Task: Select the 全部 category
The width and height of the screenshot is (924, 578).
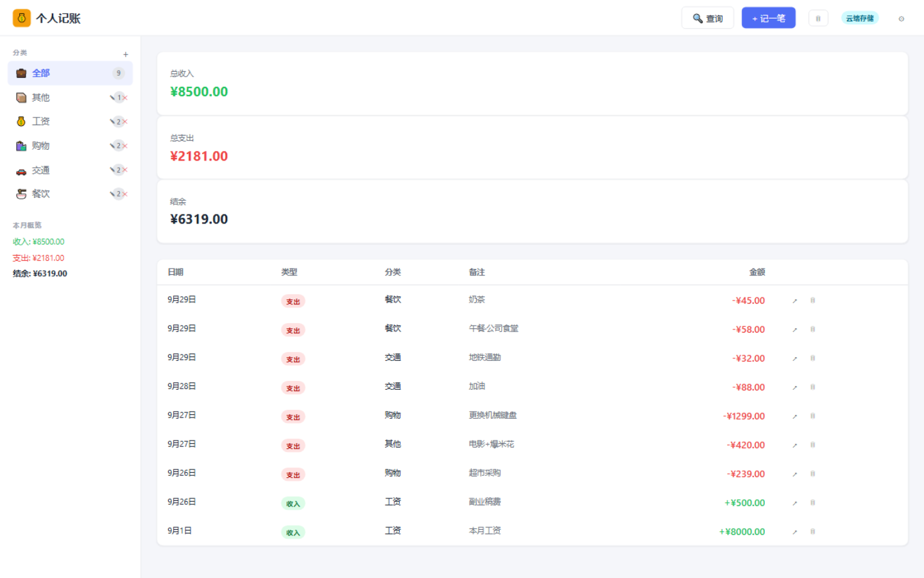Action: click(70, 73)
